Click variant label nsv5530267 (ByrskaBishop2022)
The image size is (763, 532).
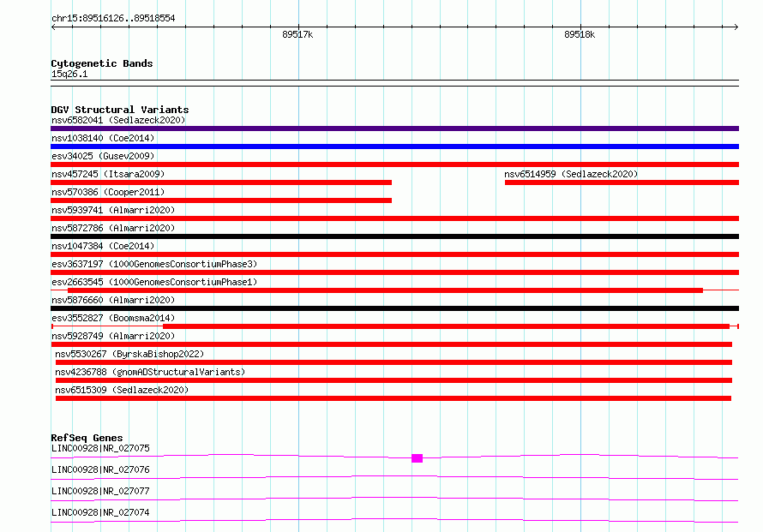(129, 354)
